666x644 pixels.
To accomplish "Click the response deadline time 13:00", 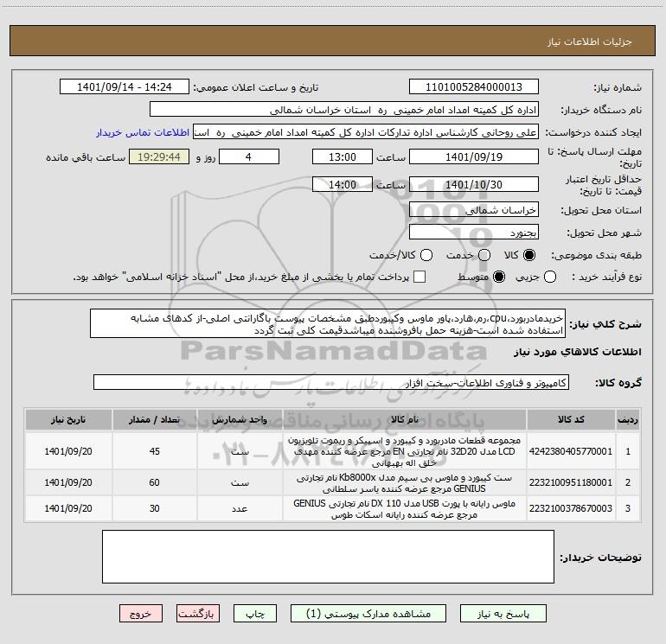I will 343,156.
